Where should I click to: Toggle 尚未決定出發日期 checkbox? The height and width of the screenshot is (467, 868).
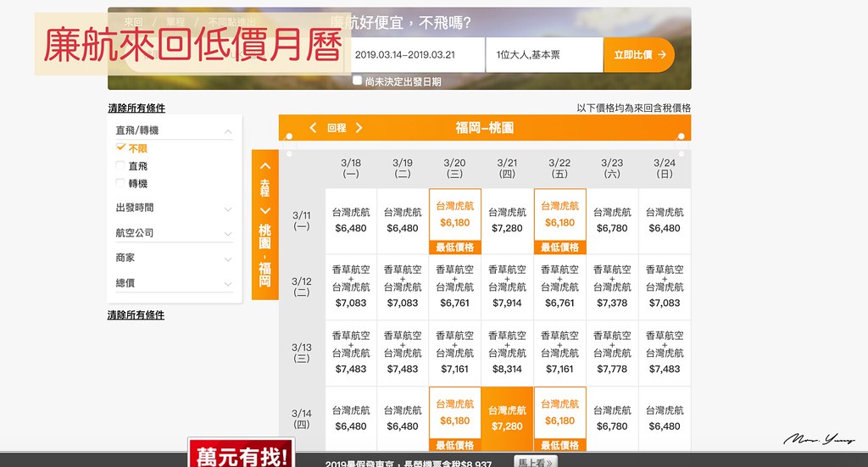click(x=358, y=81)
